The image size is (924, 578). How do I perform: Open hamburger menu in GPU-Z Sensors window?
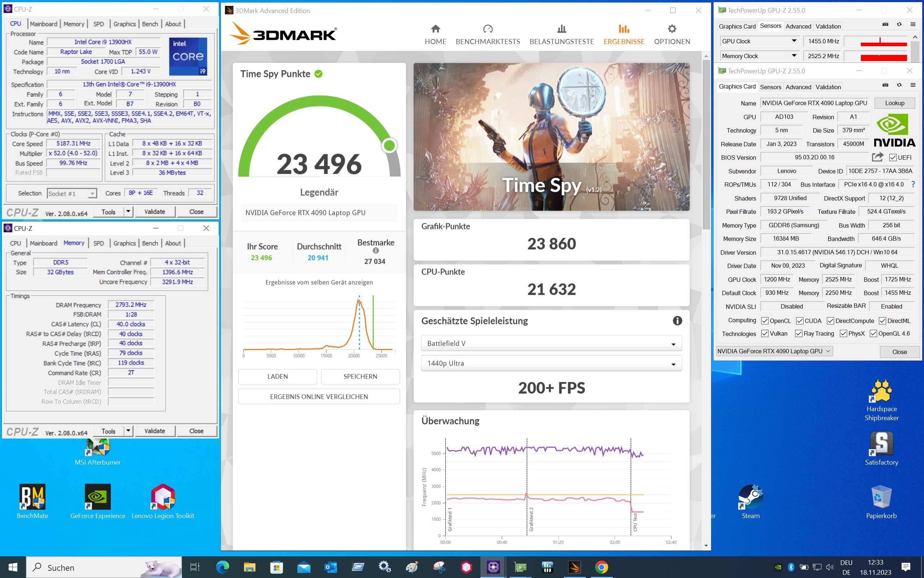coord(913,24)
